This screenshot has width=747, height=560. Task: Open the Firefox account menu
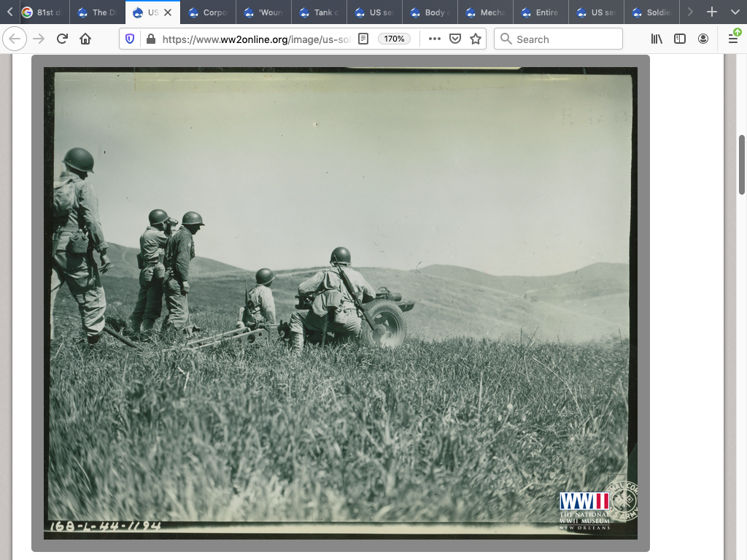pos(703,39)
